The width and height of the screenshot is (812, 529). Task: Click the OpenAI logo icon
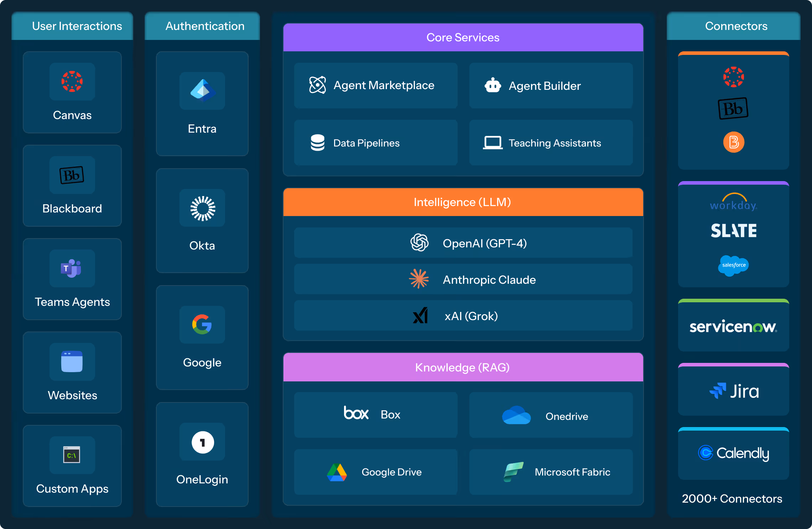click(x=420, y=243)
